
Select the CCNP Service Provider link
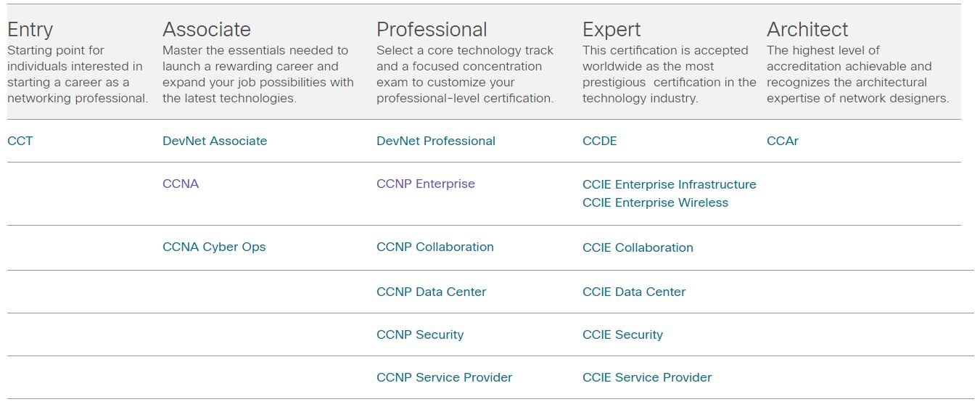click(445, 377)
